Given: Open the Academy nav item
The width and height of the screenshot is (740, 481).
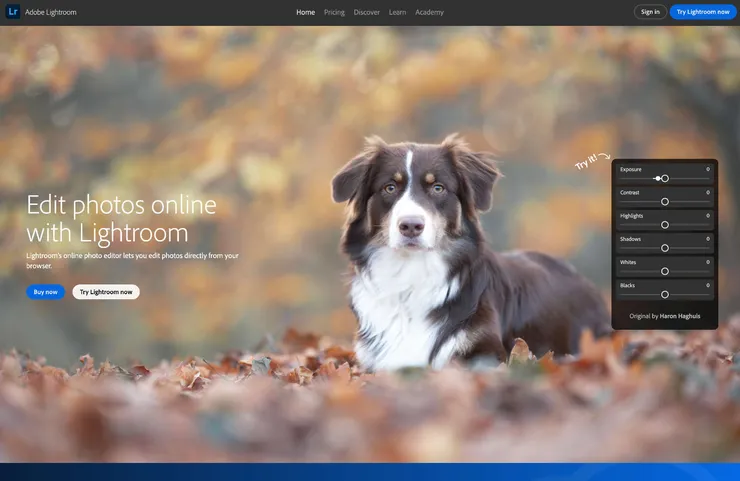Looking at the screenshot, I should tap(429, 12).
